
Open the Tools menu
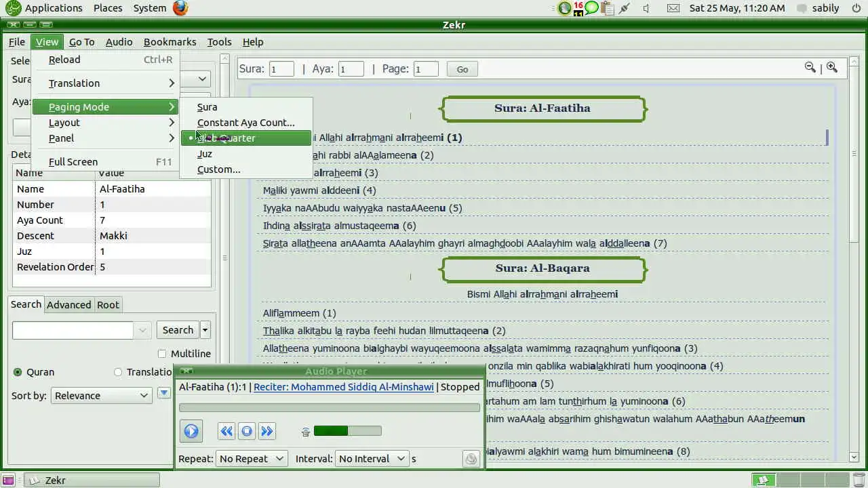pos(219,42)
